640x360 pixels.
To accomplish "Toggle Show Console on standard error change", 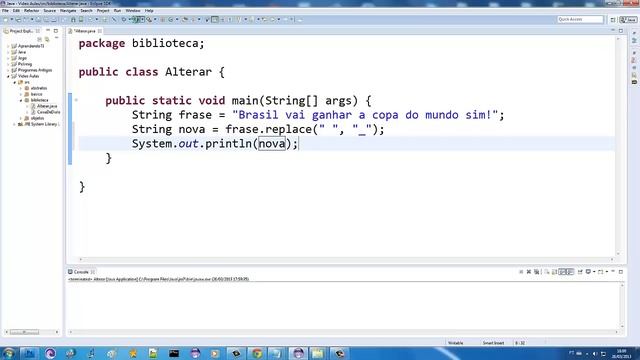I will (x=570, y=272).
